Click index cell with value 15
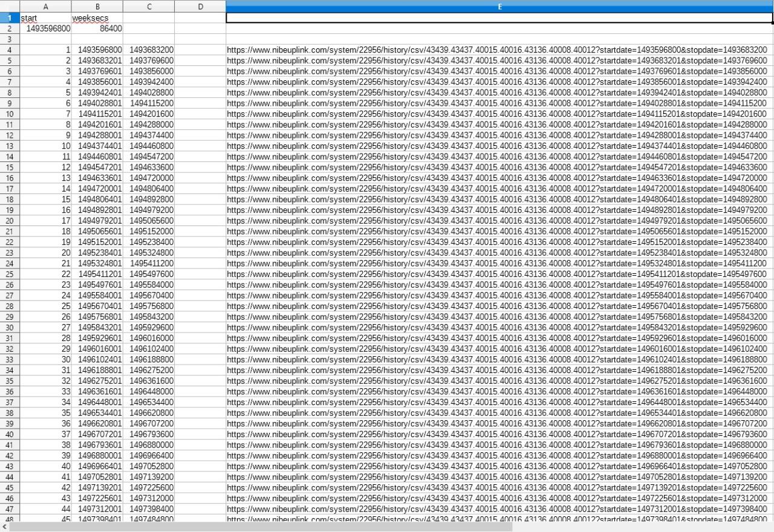The height and width of the screenshot is (532, 774). pos(45,199)
